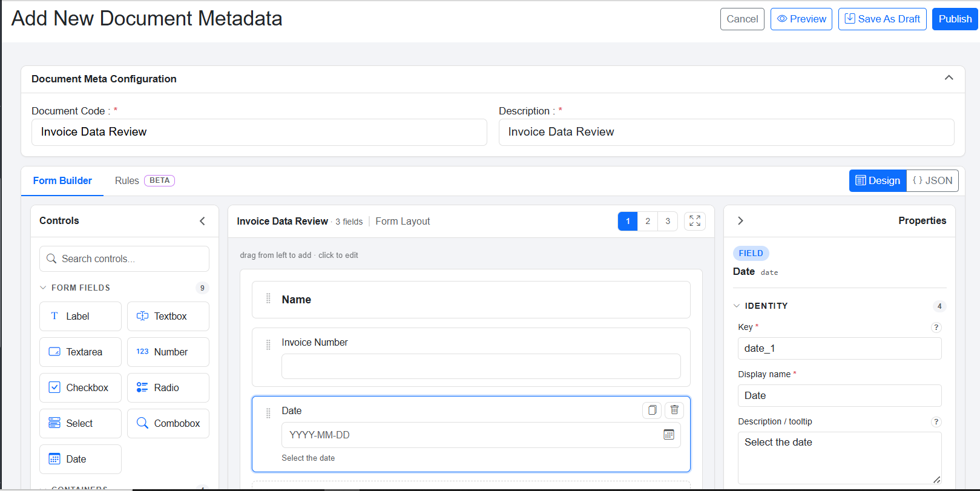Duplicate the Date field with copy icon
Screen dimensions: 980x491
[652, 410]
